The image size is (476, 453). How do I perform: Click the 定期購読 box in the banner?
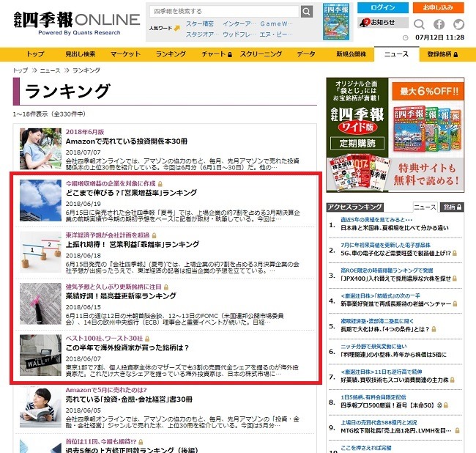tap(357, 144)
